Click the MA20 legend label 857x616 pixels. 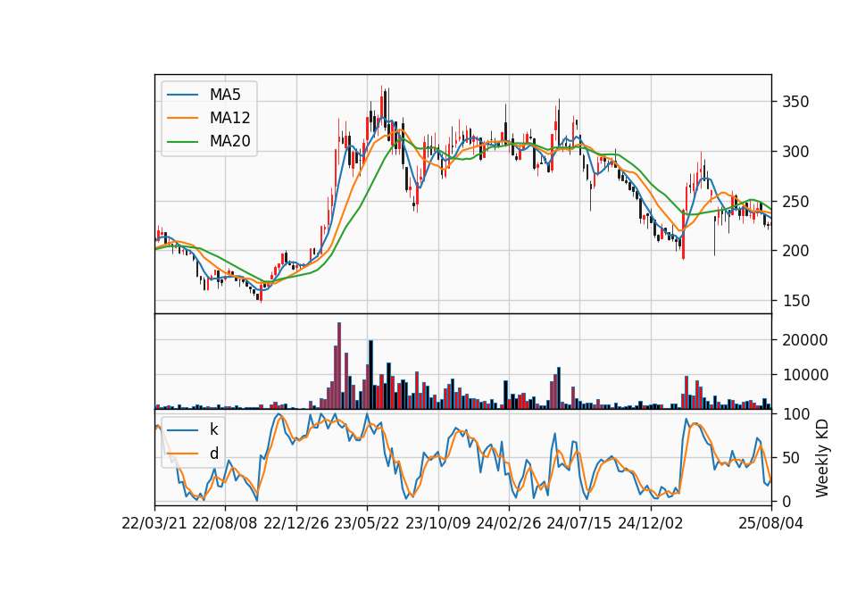[229, 141]
